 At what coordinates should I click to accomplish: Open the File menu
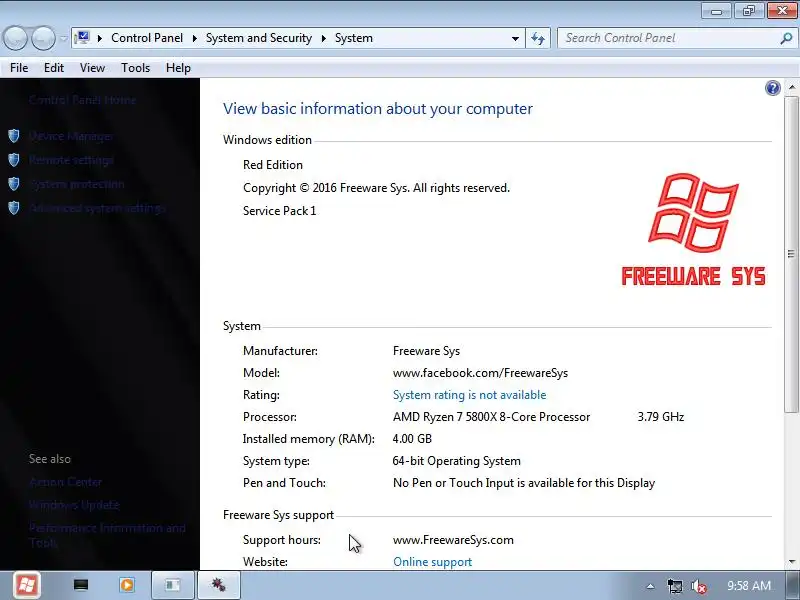click(x=19, y=68)
